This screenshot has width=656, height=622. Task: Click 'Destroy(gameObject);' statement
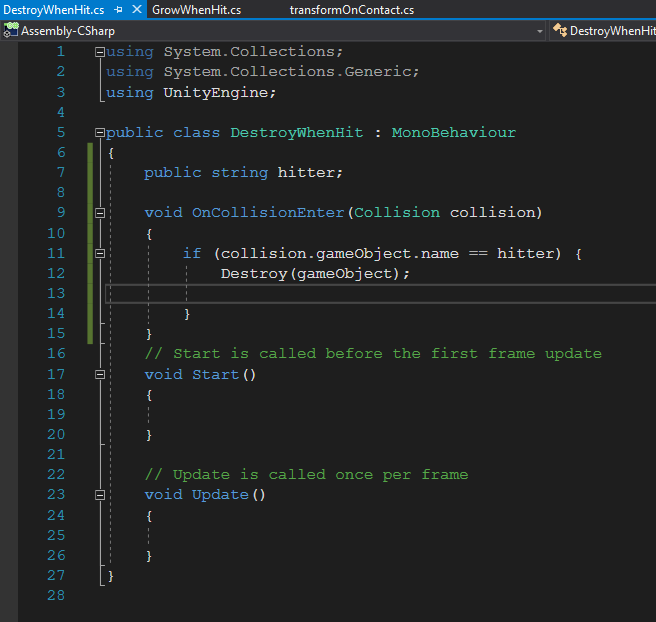[x=315, y=274]
